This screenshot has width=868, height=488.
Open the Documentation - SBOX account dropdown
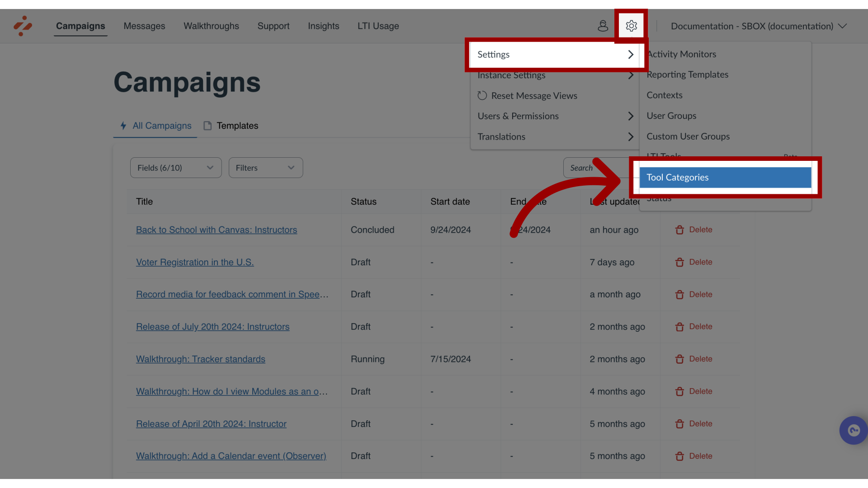759,26
